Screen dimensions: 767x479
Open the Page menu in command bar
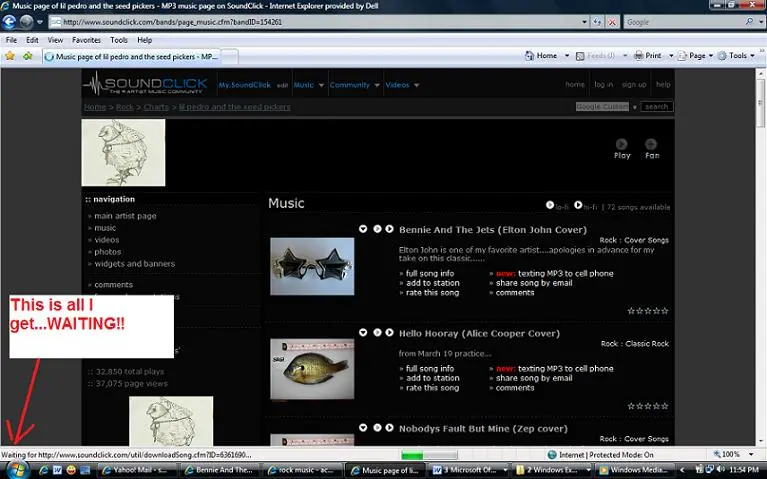click(696, 56)
